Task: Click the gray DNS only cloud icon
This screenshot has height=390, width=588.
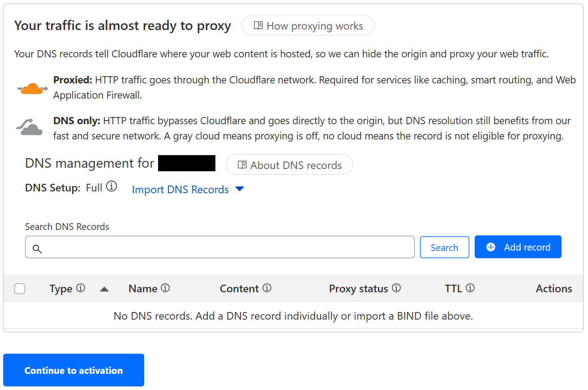Action: (x=29, y=127)
